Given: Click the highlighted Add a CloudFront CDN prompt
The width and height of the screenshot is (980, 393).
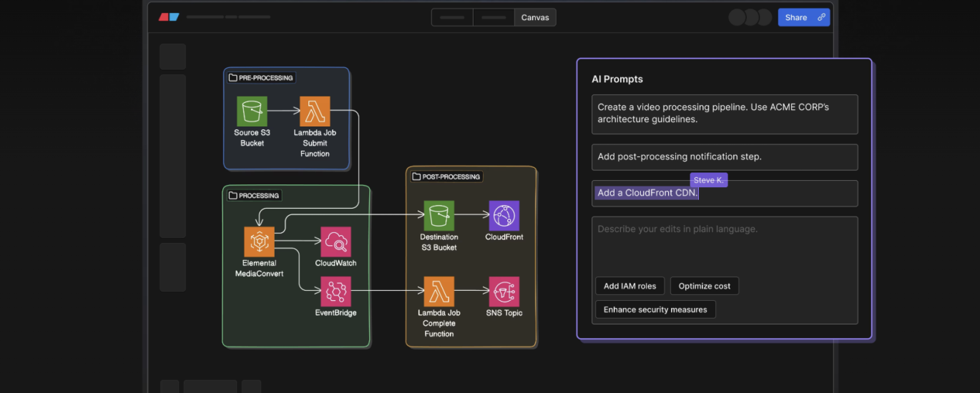Looking at the screenshot, I should tap(647, 193).
